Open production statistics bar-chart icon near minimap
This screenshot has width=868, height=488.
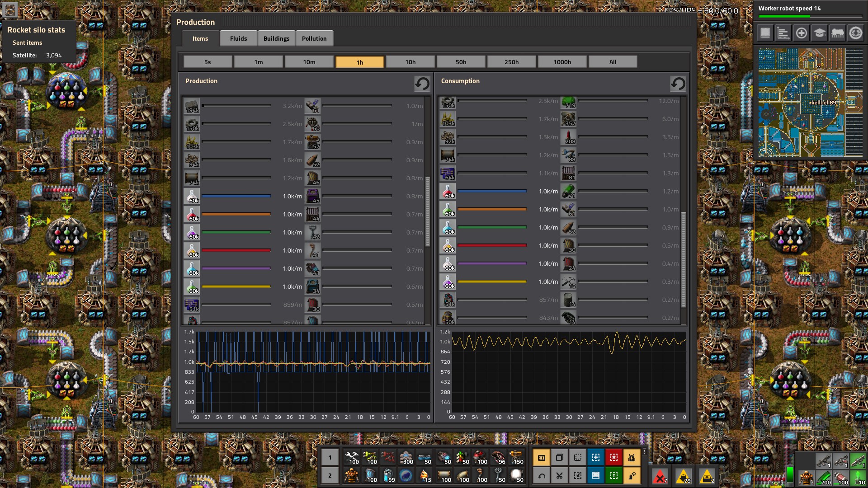pos(783,33)
